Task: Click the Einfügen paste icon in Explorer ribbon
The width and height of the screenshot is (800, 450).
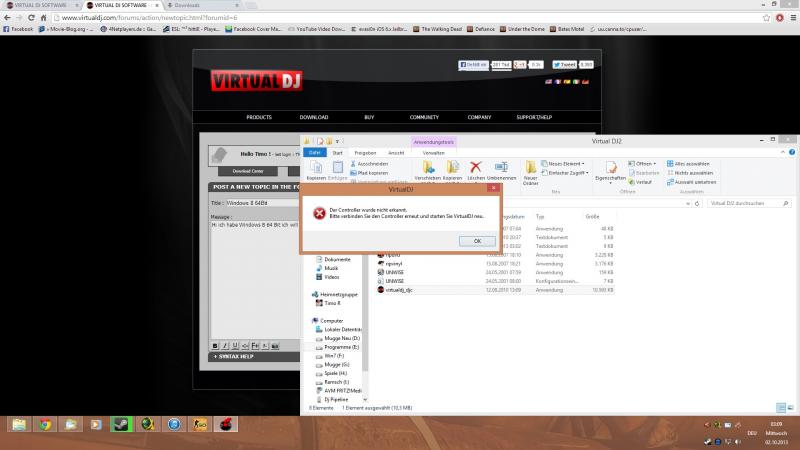Action: [x=338, y=170]
